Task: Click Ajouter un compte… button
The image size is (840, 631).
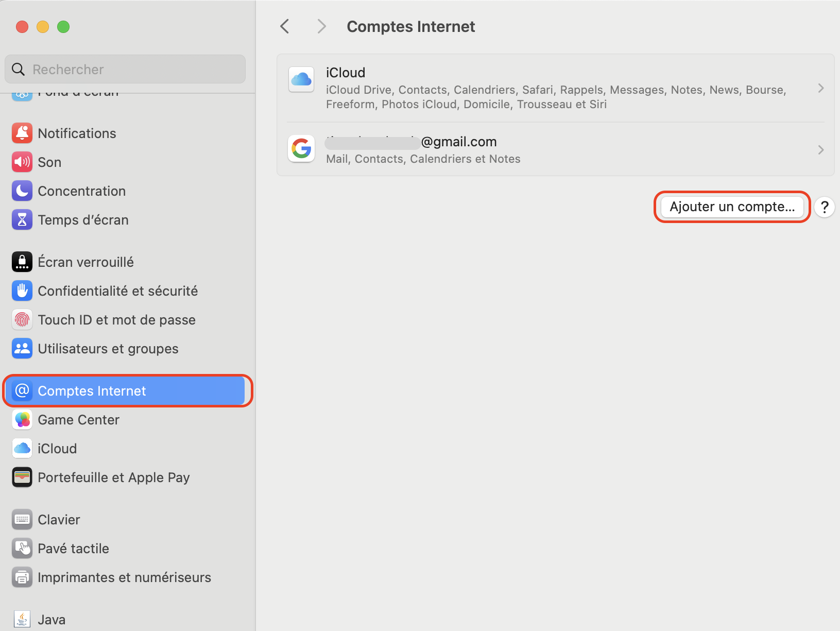Action: point(732,207)
